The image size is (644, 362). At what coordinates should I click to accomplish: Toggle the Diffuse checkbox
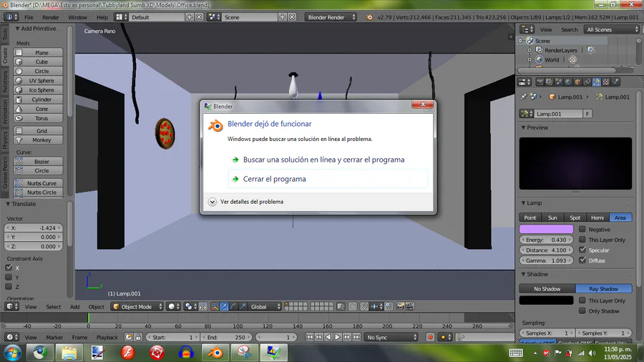(582, 260)
